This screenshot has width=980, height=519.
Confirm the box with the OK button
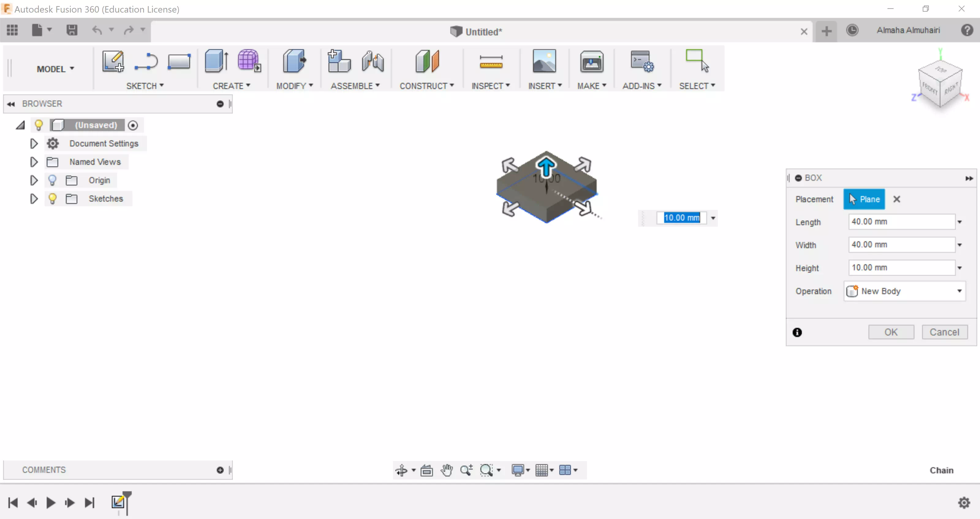pyautogui.click(x=891, y=331)
